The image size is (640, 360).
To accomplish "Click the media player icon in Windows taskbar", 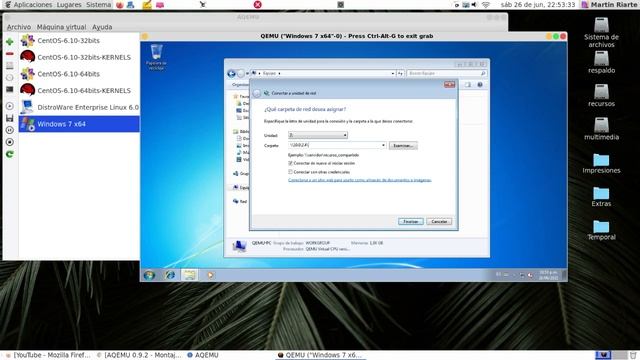I will coord(210,275).
